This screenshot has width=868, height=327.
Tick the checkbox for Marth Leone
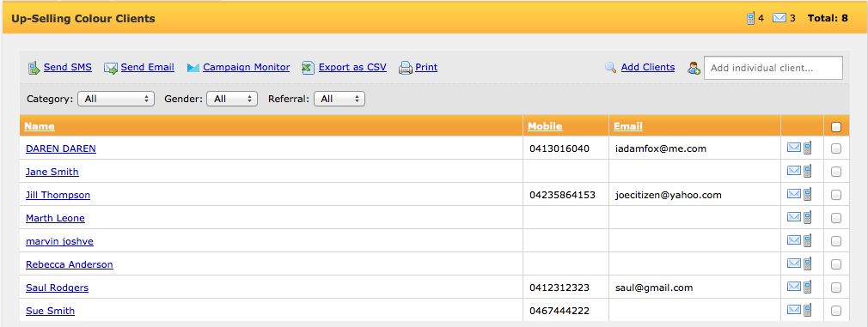point(836,218)
